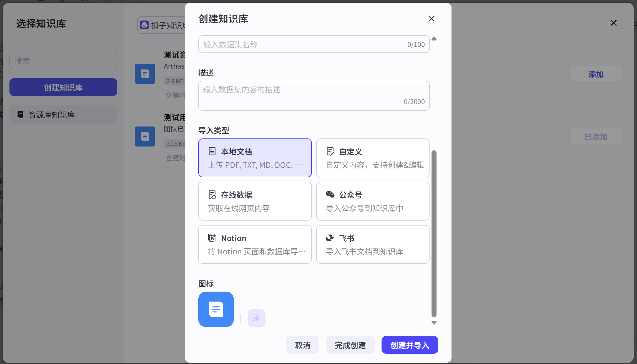Click the 飞书 Feishu logo icon
The height and width of the screenshot is (364, 637).
tap(330, 238)
